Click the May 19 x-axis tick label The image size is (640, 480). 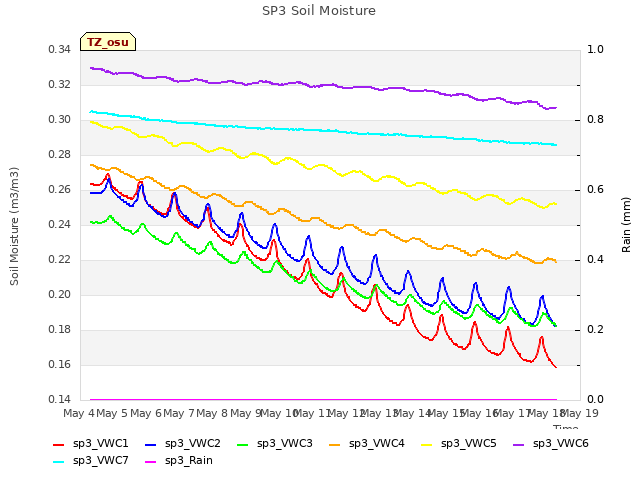click(580, 413)
